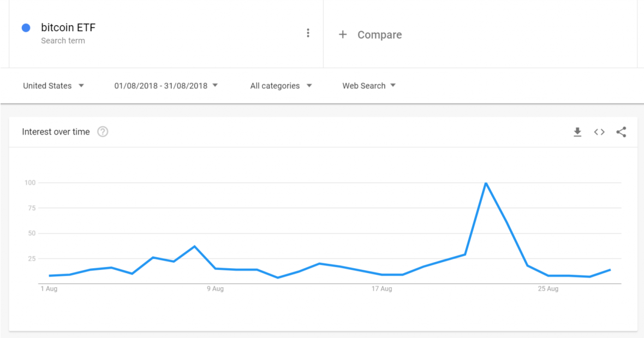This screenshot has width=644, height=338.
Task: Open the bitcoin ETF three-dot options menu
Action: pos(308,33)
